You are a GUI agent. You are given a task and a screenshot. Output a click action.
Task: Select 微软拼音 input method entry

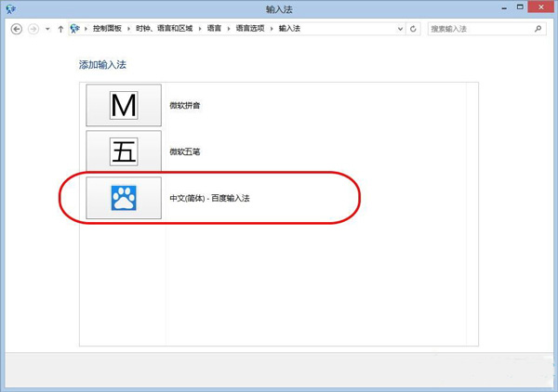tap(185, 105)
